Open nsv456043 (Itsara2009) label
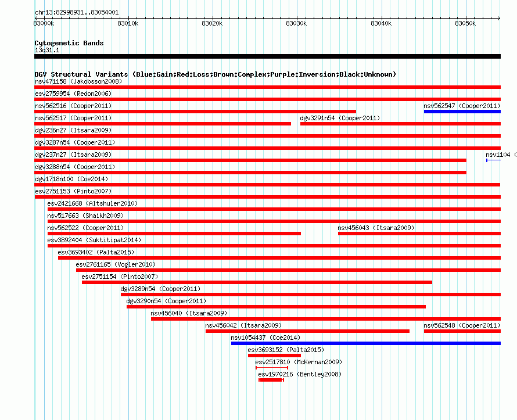The width and height of the screenshot is (517, 420). [x=376, y=228]
